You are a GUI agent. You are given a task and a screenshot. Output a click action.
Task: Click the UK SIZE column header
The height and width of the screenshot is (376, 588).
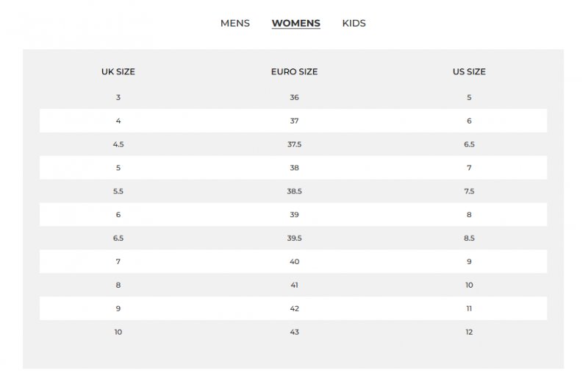(118, 71)
